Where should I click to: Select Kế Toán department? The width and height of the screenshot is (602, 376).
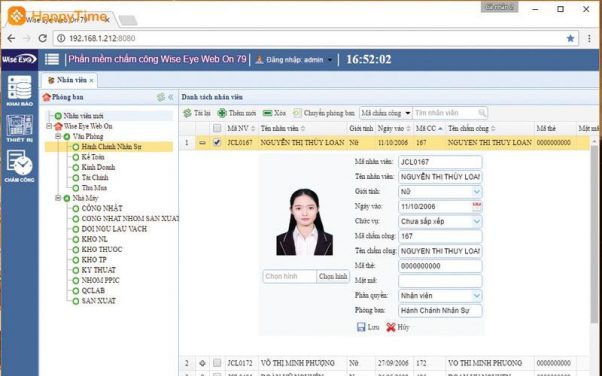coord(93,157)
